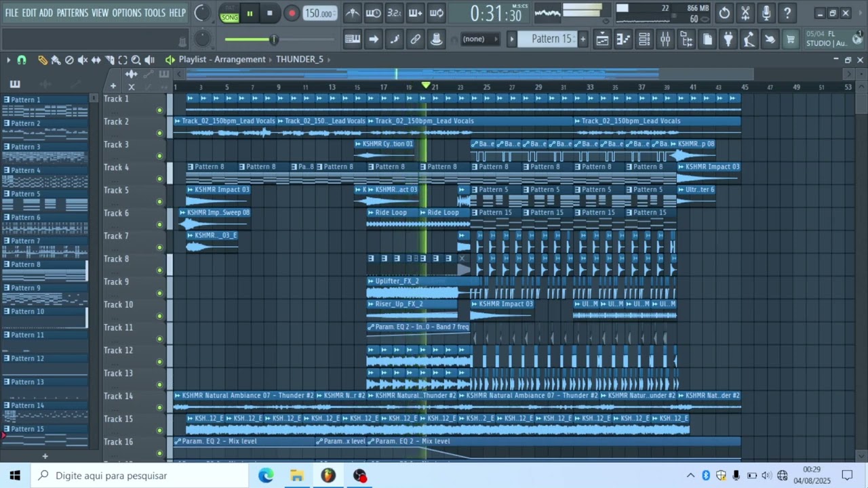Toggle overdub recording mode

click(x=415, y=13)
